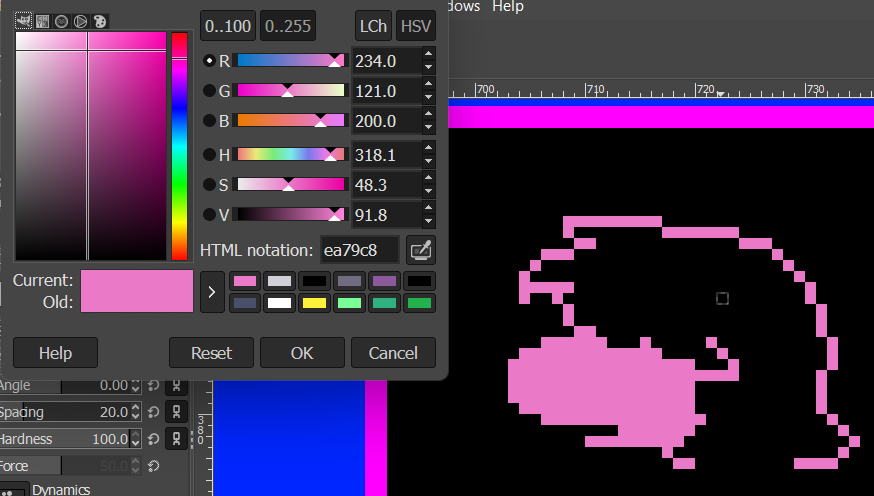Select the S channel radio button
This screenshot has width=874, height=496.
tap(209, 184)
